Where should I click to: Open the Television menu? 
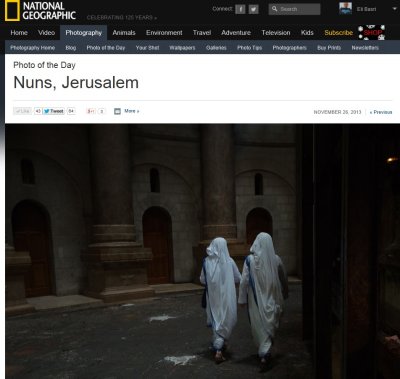coord(276,33)
